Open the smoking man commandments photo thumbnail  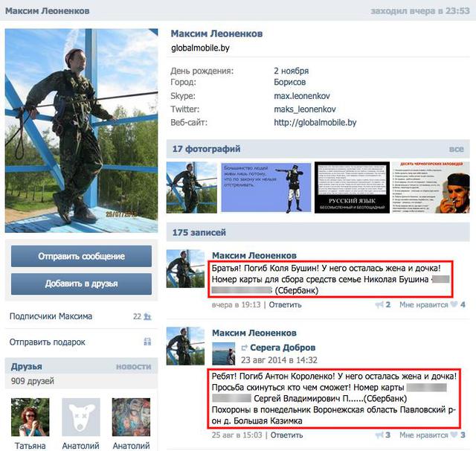point(431,188)
